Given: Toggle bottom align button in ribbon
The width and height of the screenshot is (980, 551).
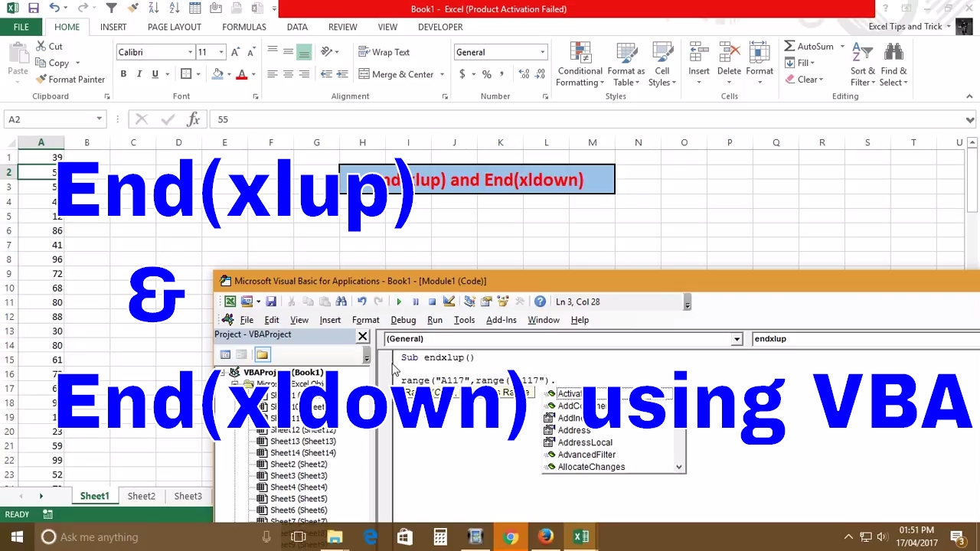Looking at the screenshot, I should (304, 52).
